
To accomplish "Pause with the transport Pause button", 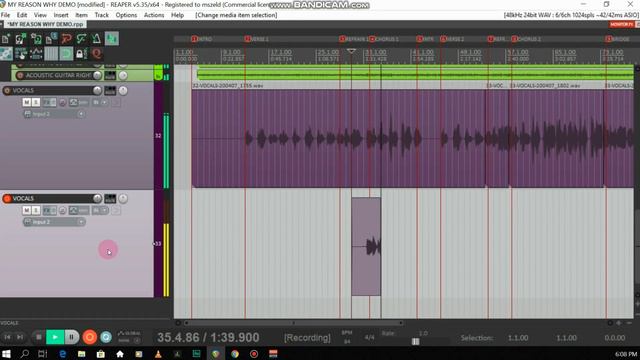I will click(71, 337).
